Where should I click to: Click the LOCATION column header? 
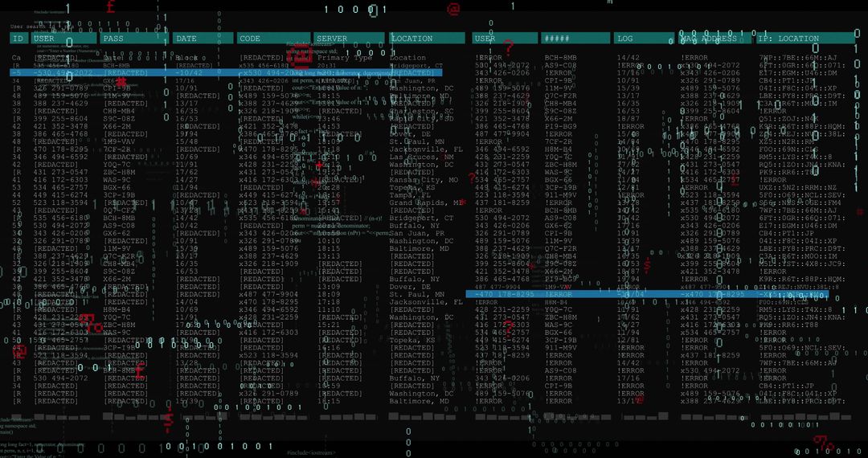click(x=428, y=39)
